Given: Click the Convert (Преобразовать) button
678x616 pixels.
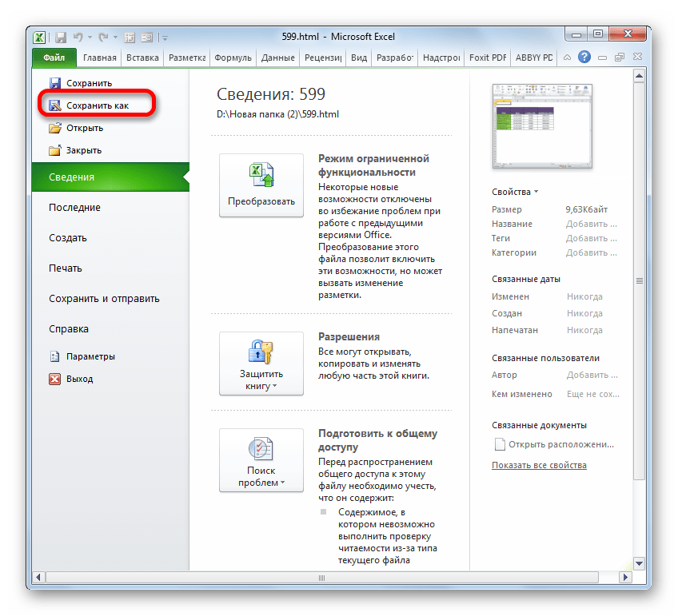Looking at the screenshot, I should pos(261,185).
